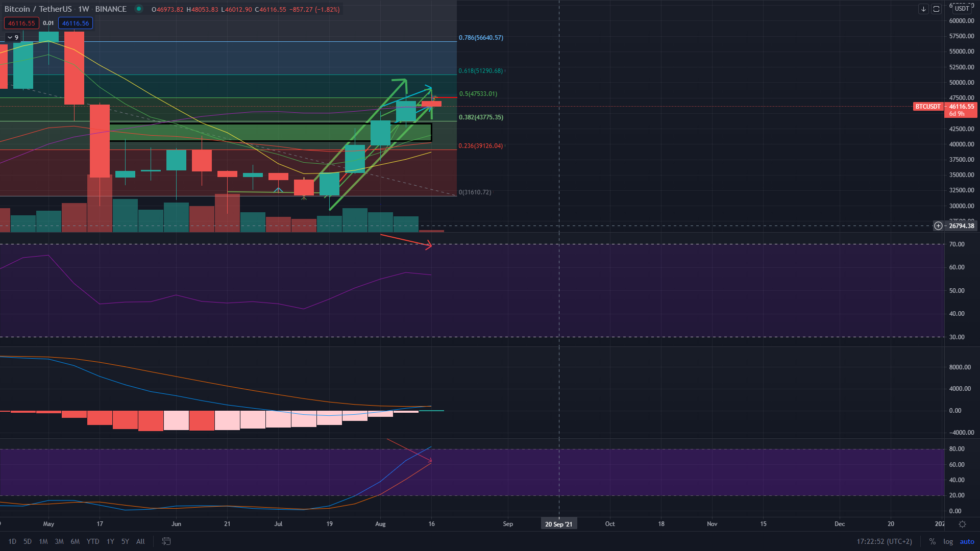Screen dimensions: 980x551
Task: Click the 20 Sep '21 date marker
Action: [558, 524]
